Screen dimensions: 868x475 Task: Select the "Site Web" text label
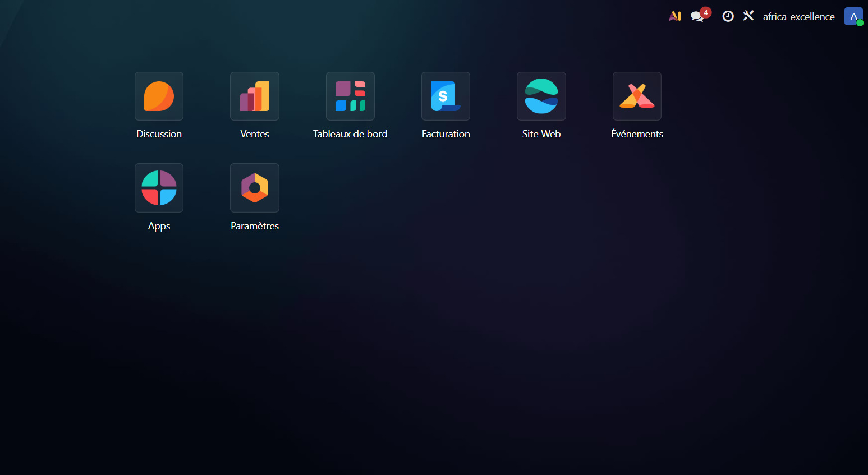[x=541, y=134]
